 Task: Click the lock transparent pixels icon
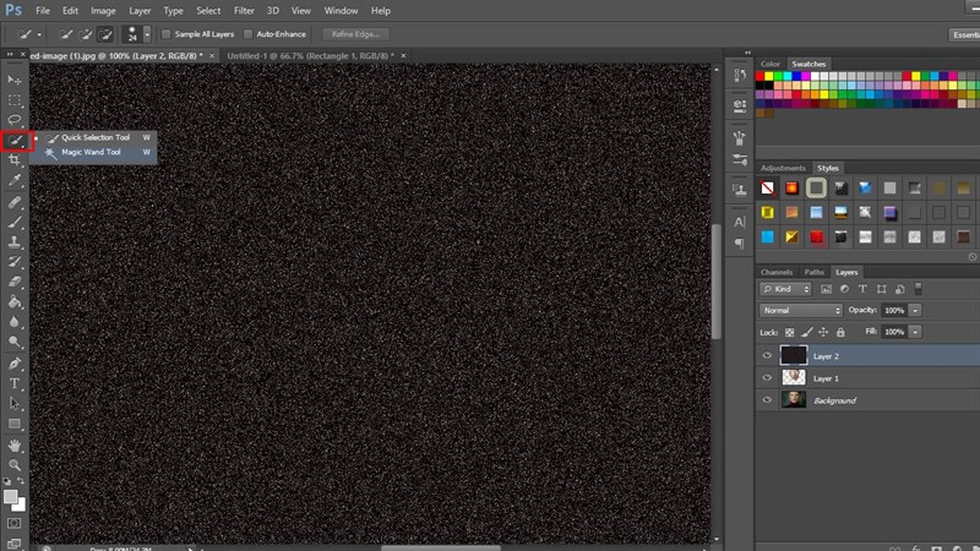pyautogui.click(x=789, y=333)
